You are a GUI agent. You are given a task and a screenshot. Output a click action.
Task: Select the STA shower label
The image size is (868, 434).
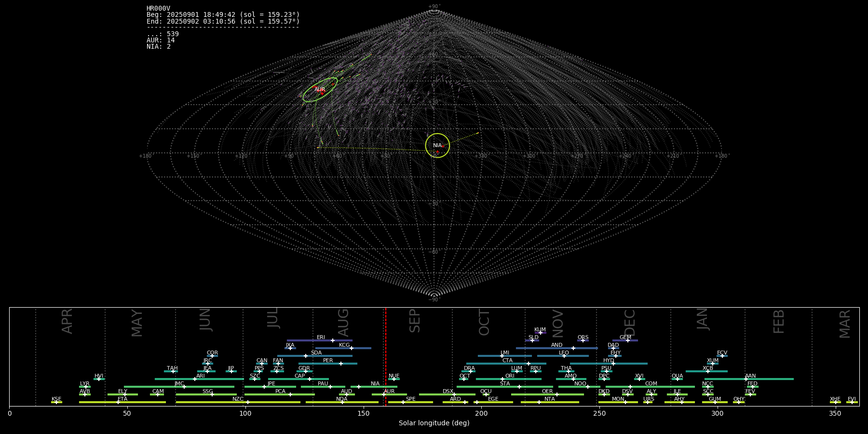(x=505, y=384)
